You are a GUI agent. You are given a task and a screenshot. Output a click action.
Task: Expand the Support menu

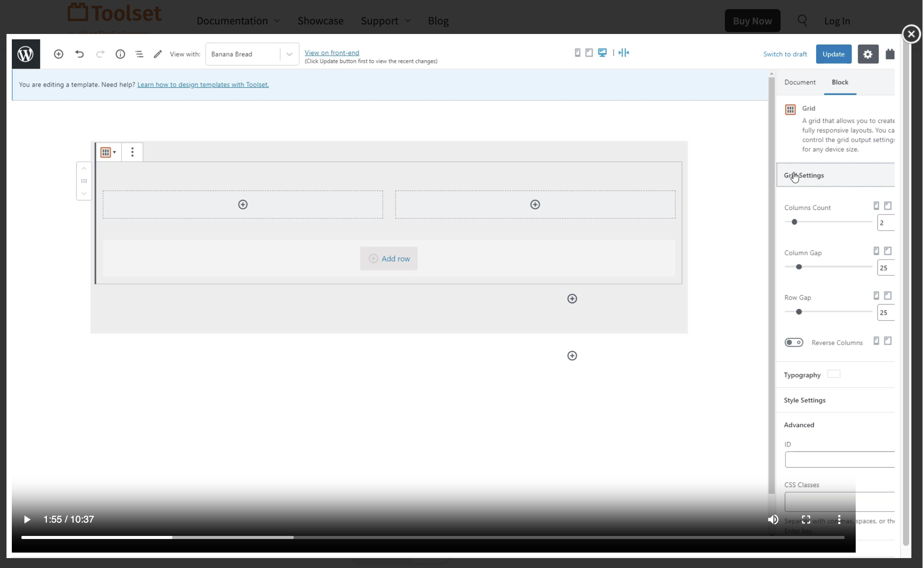tap(386, 21)
